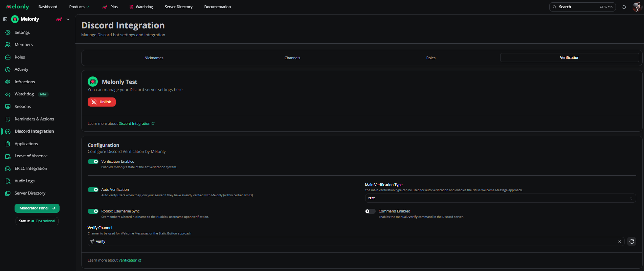Viewport: 644px width, 271px height.
Task: Go to Members page label
Action: click(x=24, y=45)
